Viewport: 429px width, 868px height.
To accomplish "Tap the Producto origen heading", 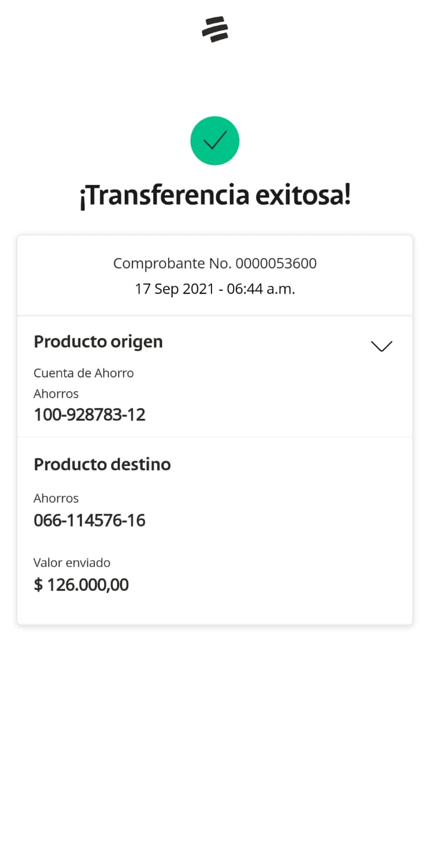I will (x=98, y=342).
